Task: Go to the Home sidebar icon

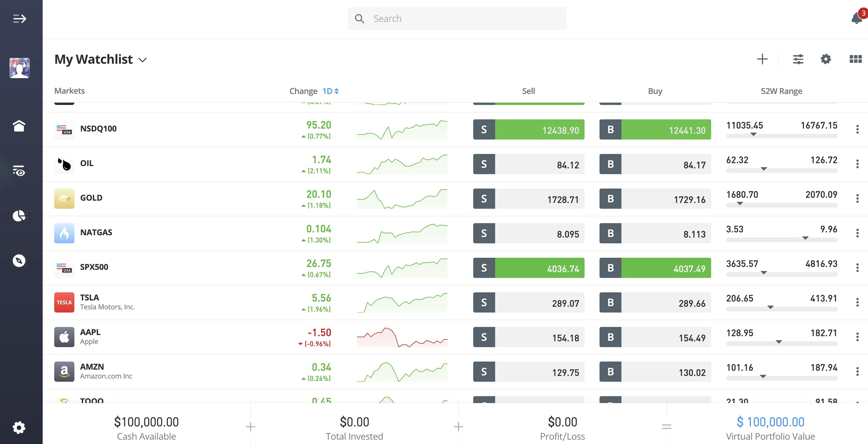Action: coord(19,126)
